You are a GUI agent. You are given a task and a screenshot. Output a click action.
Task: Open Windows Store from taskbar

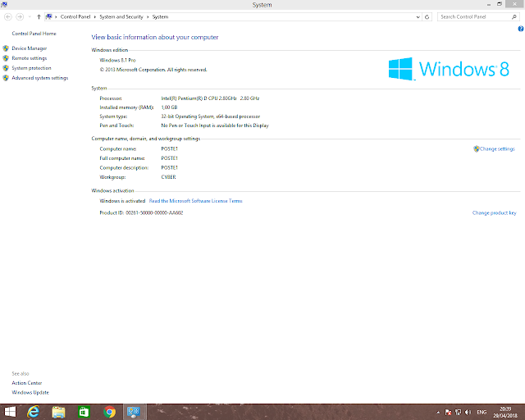pyautogui.click(x=84, y=412)
